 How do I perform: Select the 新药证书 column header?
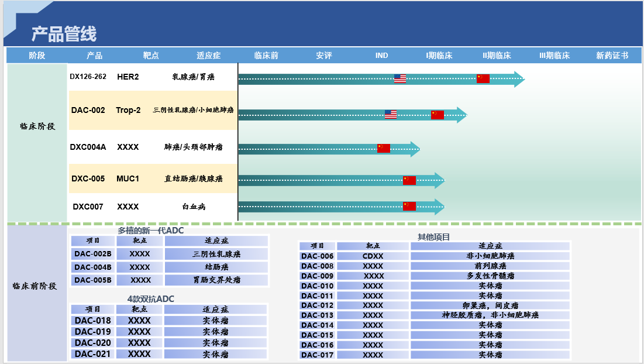tap(612, 56)
